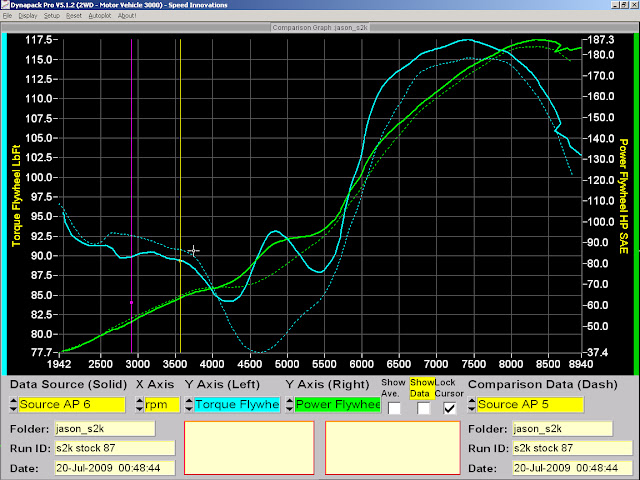
Task: Enable the Show Data checkbox
Action: [423, 408]
